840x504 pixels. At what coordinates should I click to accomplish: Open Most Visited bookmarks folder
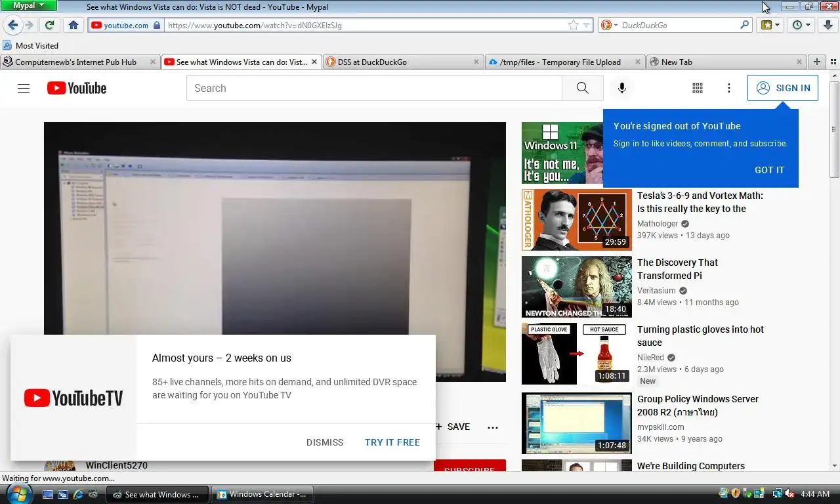30,45
